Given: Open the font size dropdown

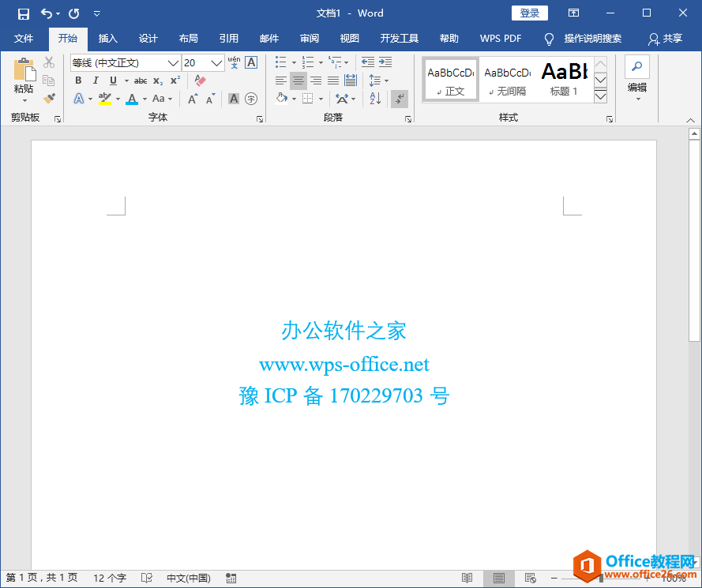Looking at the screenshot, I should coord(216,63).
